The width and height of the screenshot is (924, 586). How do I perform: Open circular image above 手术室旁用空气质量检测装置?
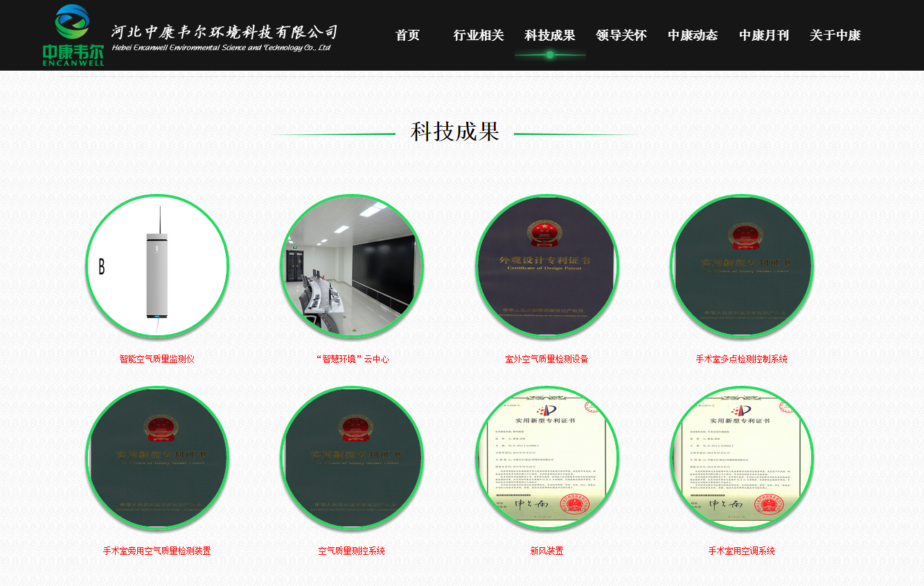157,458
